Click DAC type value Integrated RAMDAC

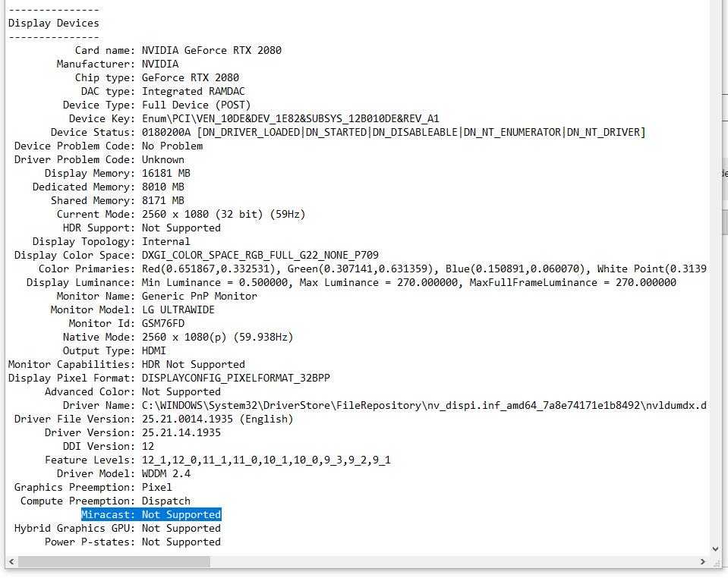193,91
